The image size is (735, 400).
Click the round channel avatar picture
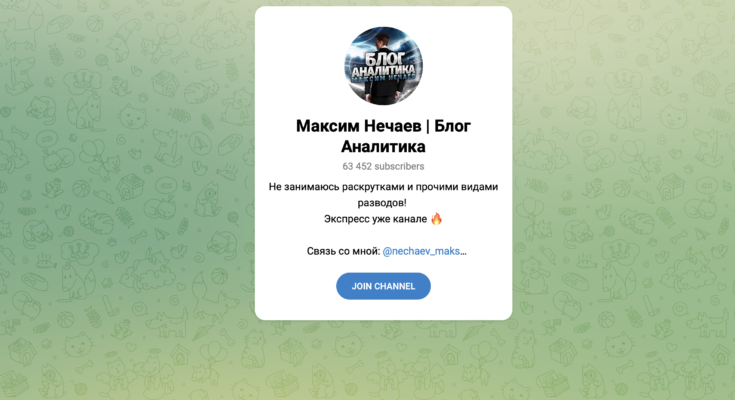click(383, 66)
